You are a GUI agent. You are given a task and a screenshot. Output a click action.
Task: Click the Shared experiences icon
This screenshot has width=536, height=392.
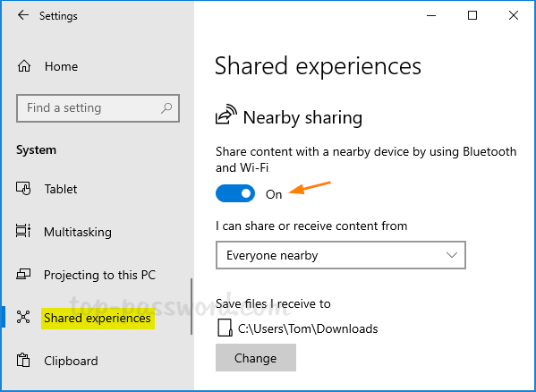click(23, 317)
